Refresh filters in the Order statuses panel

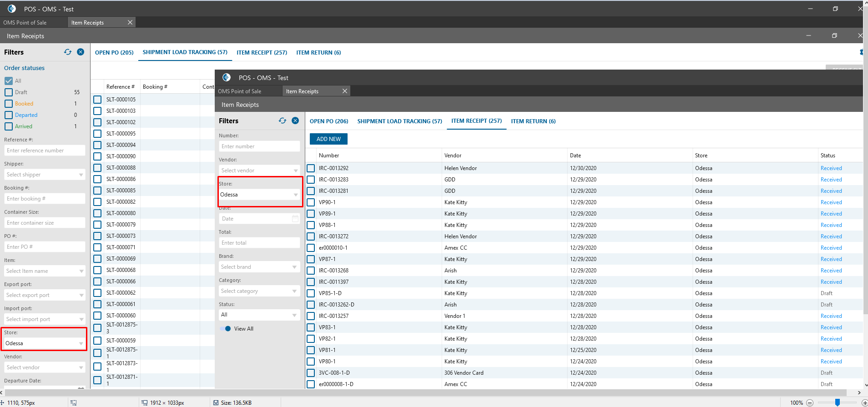[x=68, y=52]
